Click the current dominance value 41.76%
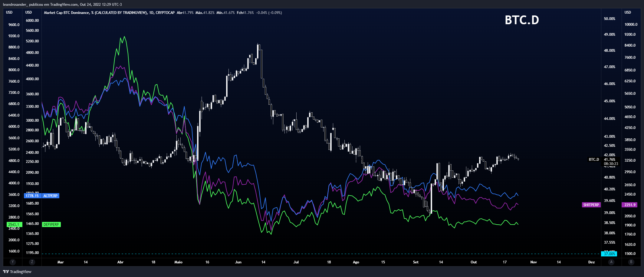Viewport: 644px width, 277px height. 609,160
